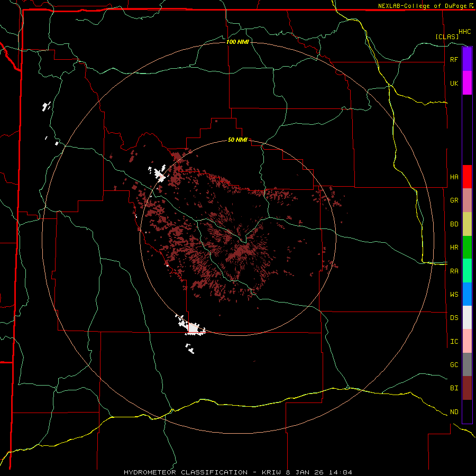The image size is (476, 476).
Task: Click the GR salmon legend swatch
Action: pyautogui.click(x=467, y=200)
